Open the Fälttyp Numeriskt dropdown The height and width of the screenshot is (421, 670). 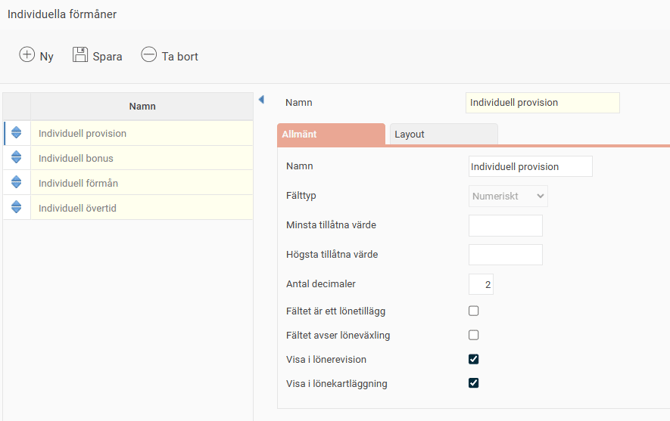click(508, 196)
